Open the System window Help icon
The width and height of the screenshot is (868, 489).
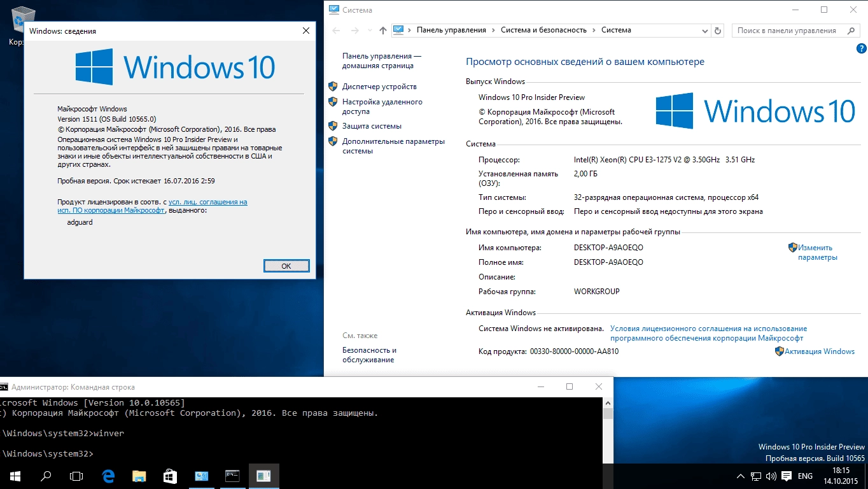[x=861, y=48]
